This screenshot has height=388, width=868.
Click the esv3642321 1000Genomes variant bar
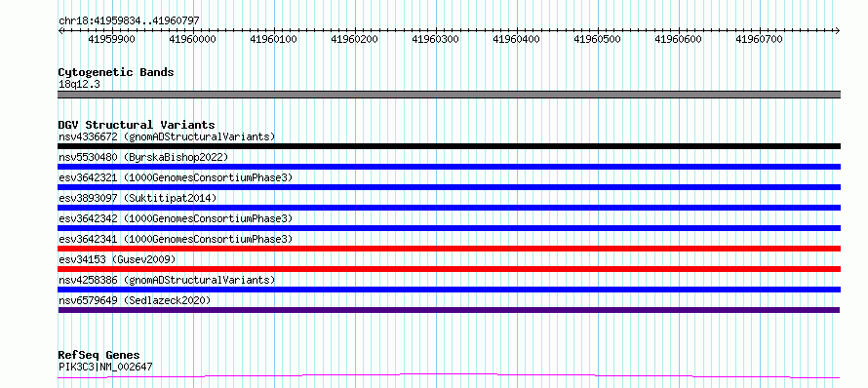[x=449, y=187]
